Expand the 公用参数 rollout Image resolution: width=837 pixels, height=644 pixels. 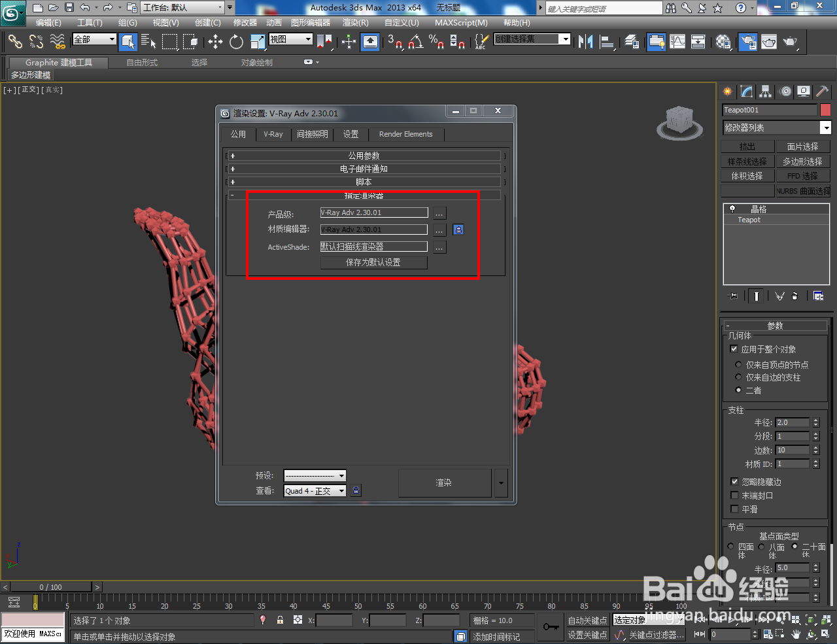pos(364,156)
